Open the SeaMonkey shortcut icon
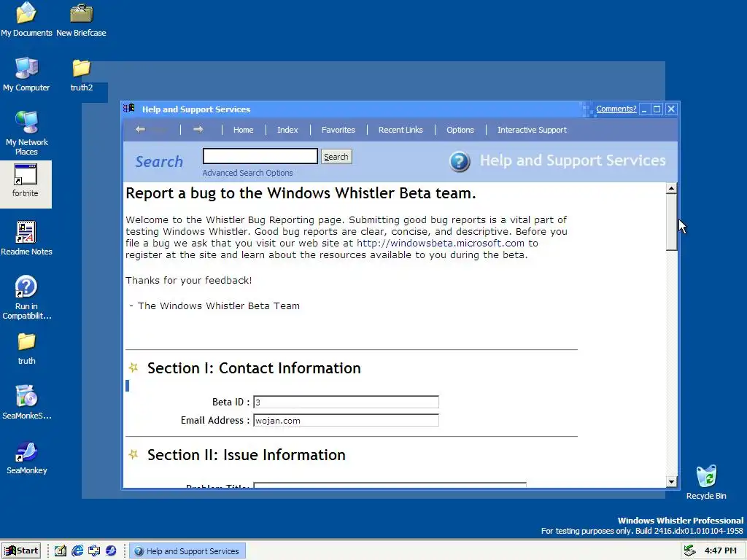Image resolution: width=747 pixels, height=560 pixels. (x=27, y=458)
